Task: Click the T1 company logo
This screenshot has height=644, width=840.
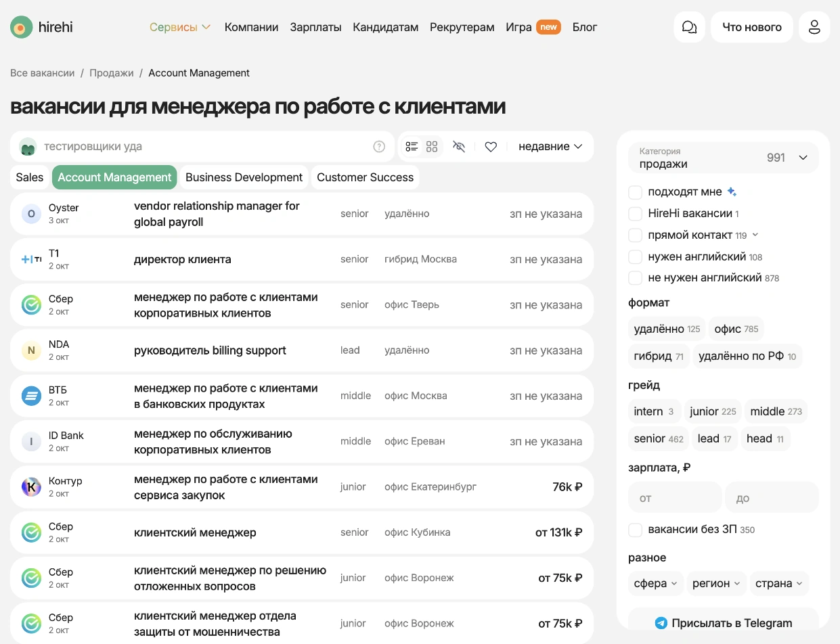Action: 31,259
